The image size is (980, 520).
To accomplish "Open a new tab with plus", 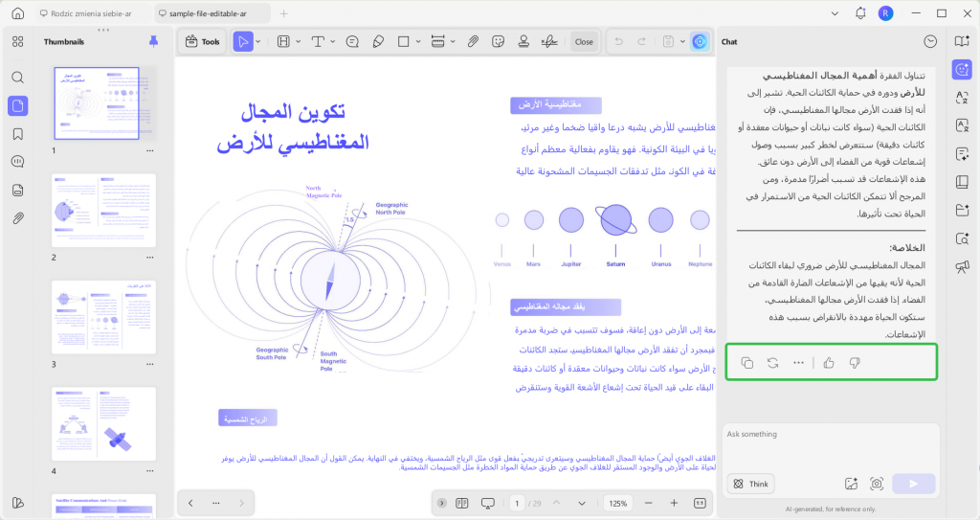I will tap(283, 13).
